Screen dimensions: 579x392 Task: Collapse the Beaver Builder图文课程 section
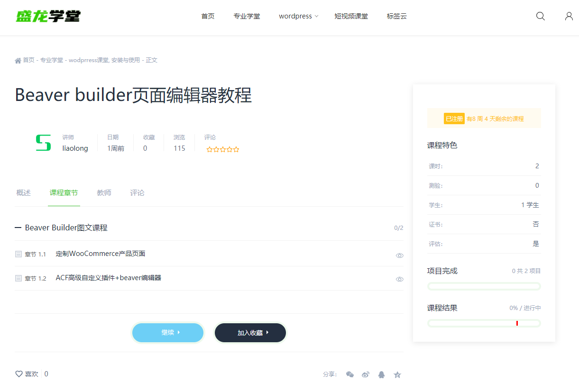(18, 228)
